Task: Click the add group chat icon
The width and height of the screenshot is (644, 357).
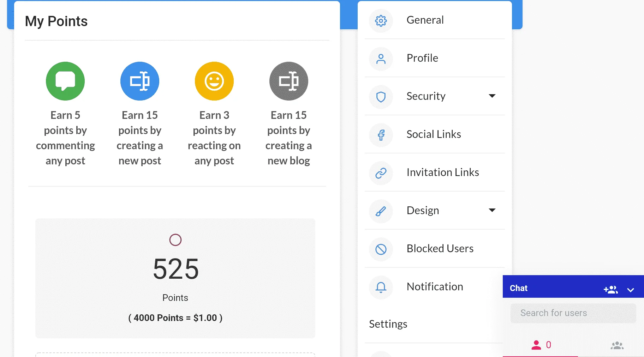Action: pos(611,290)
